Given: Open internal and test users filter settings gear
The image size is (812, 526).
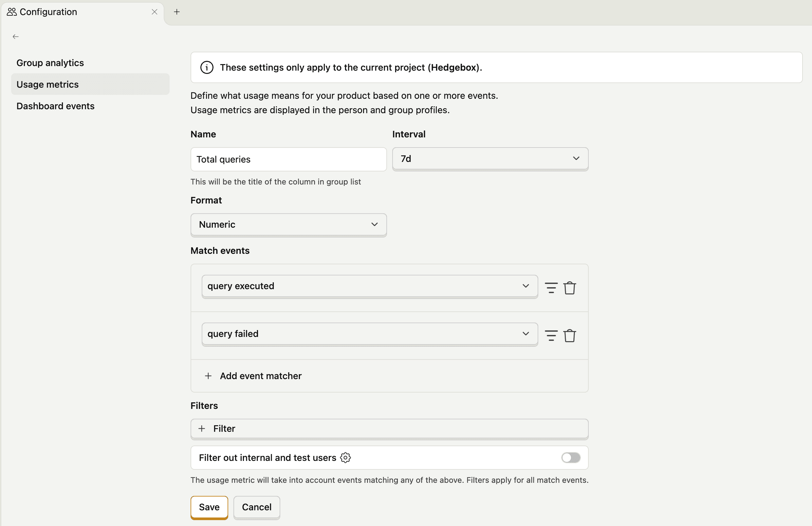Looking at the screenshot, I should [345, 458].
